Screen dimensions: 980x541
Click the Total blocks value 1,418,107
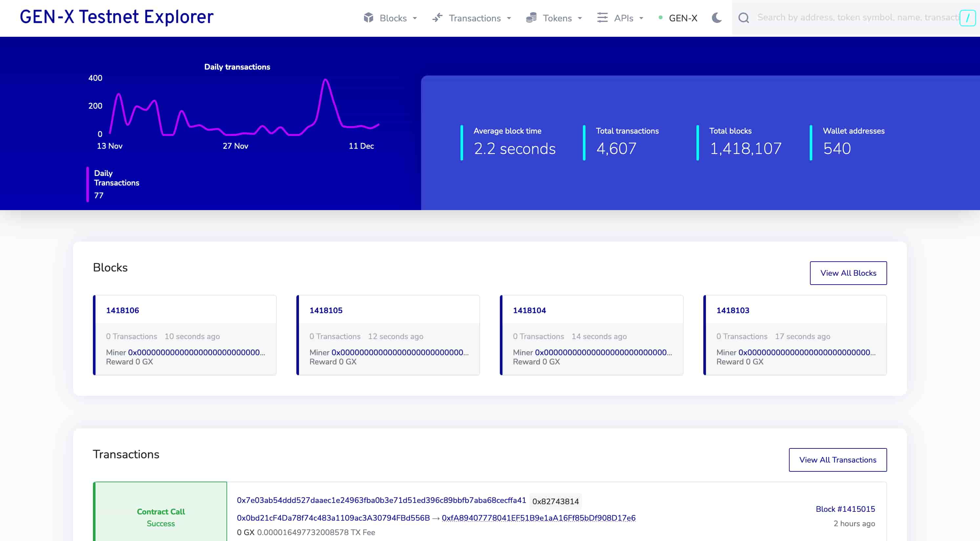pos(746,148)
